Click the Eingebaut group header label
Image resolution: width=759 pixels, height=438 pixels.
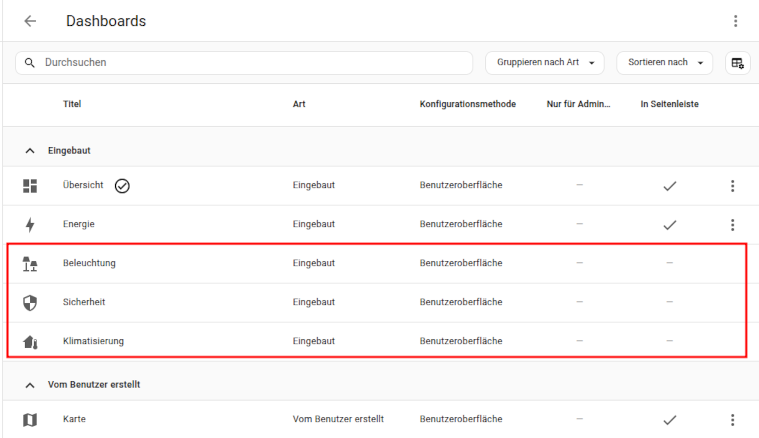[x=69, y=151]
